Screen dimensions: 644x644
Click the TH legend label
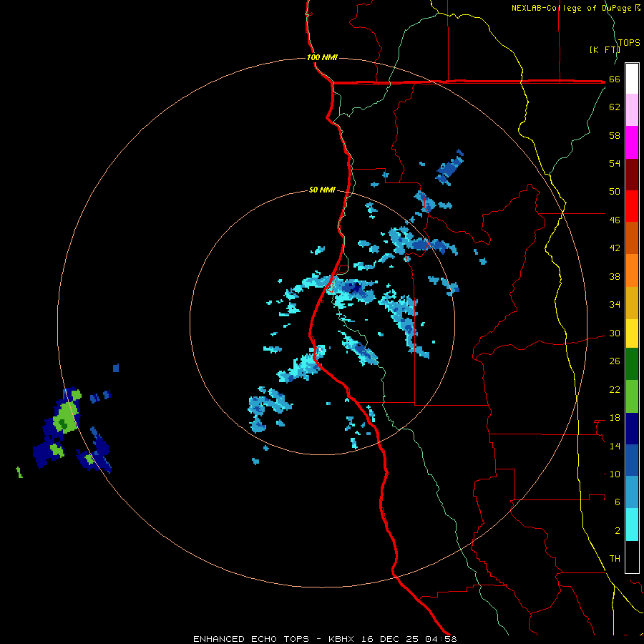click(x=615, y=559)
